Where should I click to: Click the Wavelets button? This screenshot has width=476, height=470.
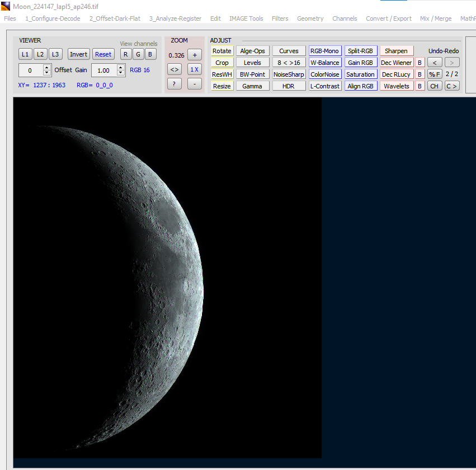396,86
